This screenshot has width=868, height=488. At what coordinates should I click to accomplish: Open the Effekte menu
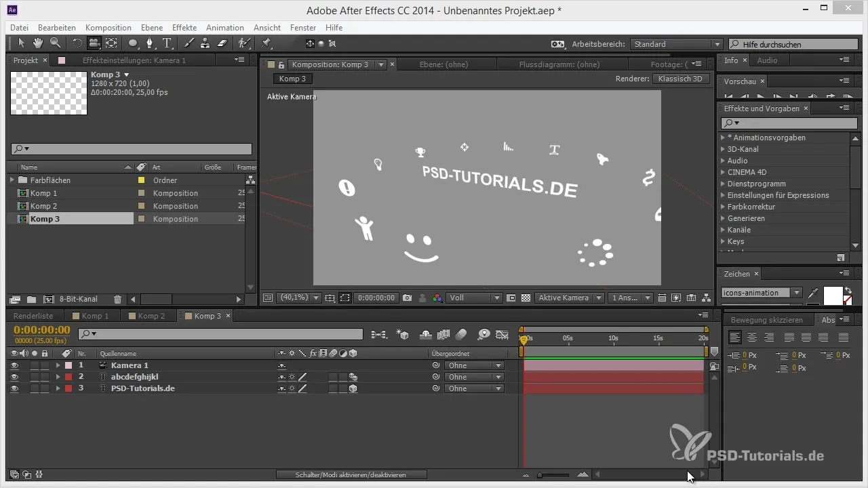click(184, 28)
